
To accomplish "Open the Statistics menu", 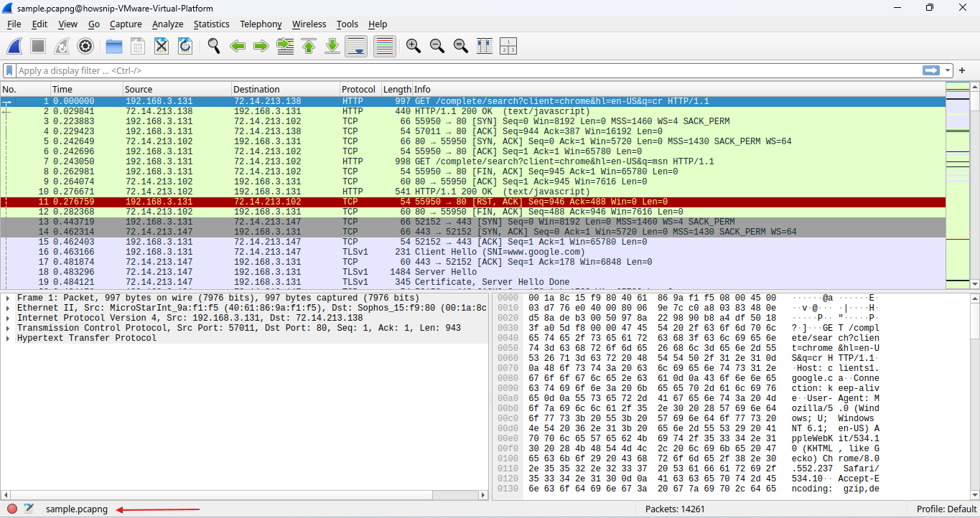I will coord(211,24).
